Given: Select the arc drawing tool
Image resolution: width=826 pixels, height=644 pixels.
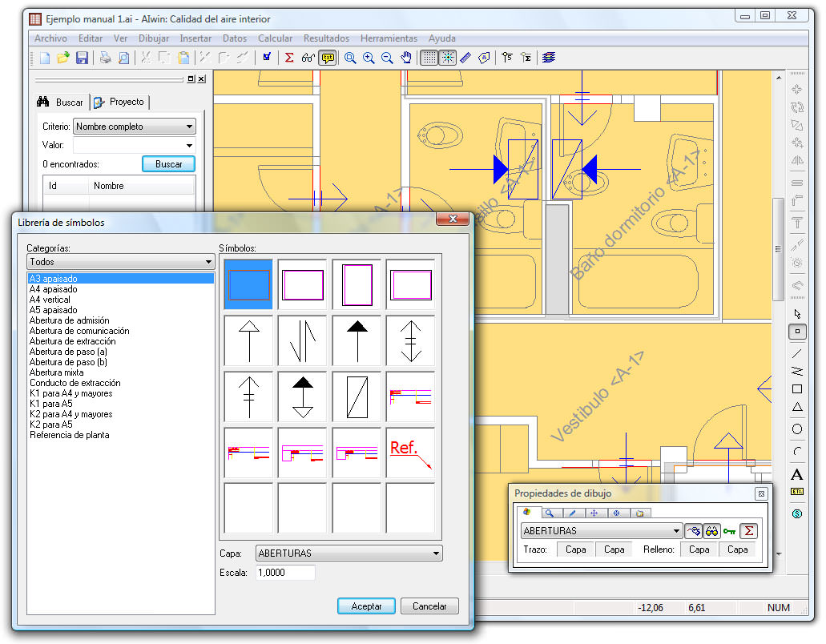Looking at the screenshot, I should pyautogui.click(x=797, y=451).
